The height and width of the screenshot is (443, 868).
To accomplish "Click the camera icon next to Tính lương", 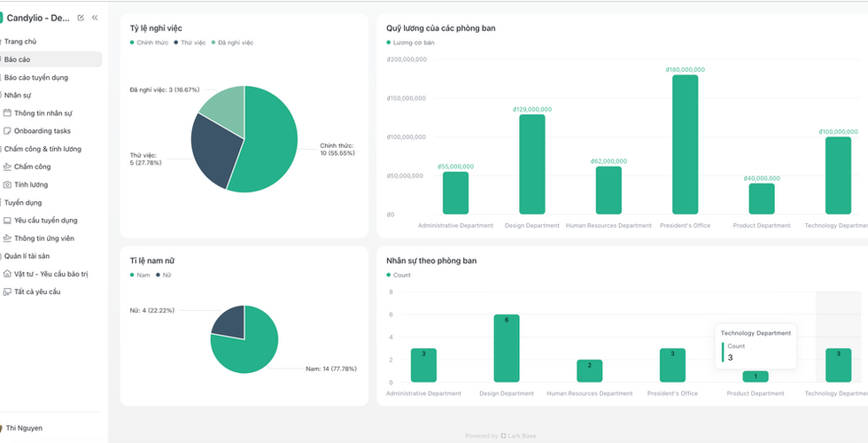I will click(x=7, y=184).
